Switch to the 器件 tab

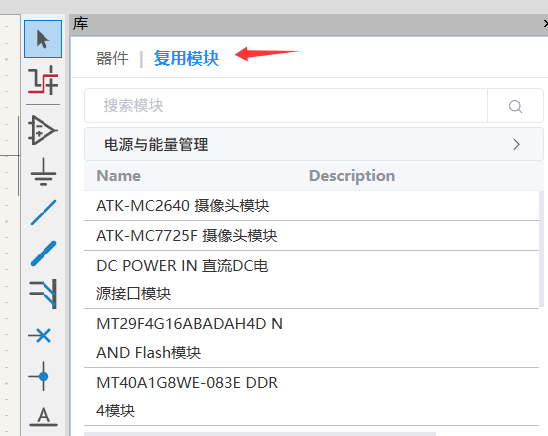112,58
